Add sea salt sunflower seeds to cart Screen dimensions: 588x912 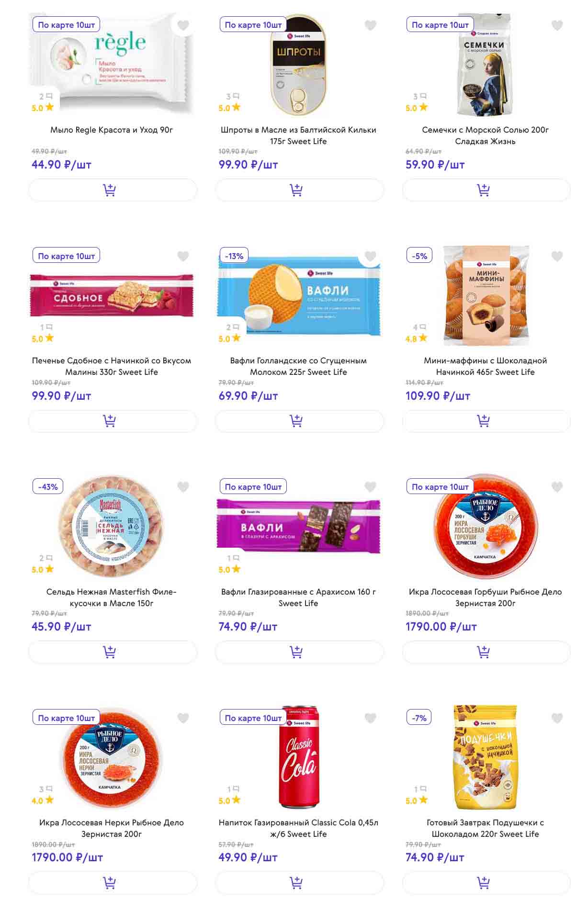click(x=486, y=190)
